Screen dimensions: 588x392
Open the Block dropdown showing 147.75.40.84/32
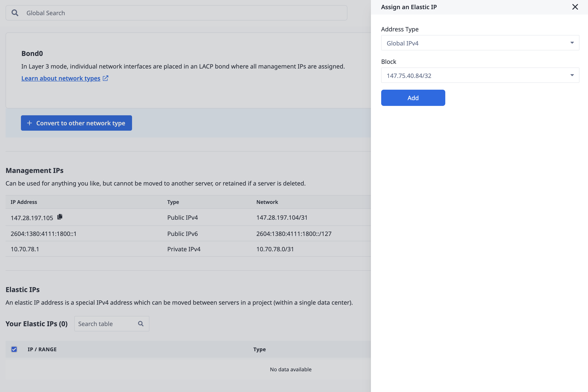(480, 75)
